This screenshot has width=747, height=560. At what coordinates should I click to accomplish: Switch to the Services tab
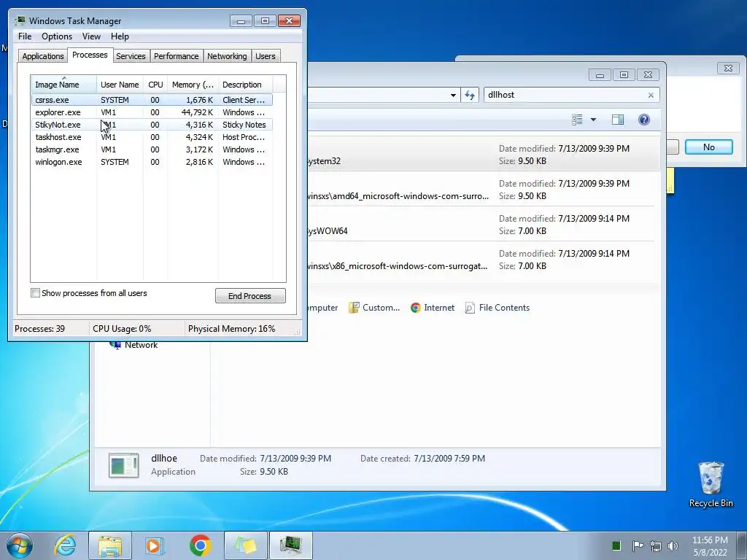click(x=131, y=56)
